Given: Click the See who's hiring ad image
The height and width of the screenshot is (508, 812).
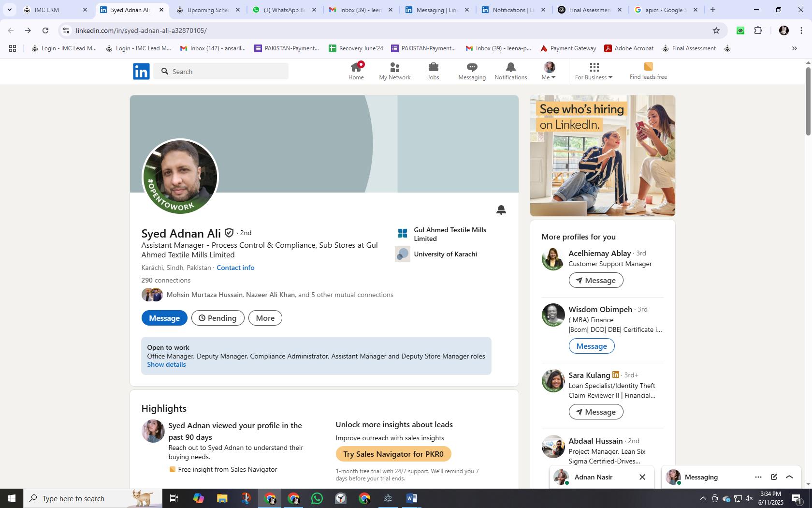Looking at the screenshot, I should pyautogui.click(x=602, y=155).
